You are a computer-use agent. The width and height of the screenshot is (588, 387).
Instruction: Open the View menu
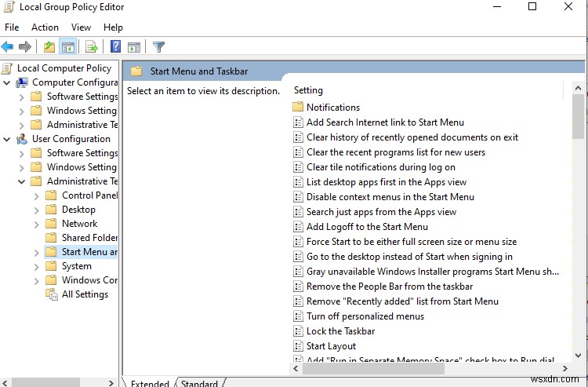point(81,27)
